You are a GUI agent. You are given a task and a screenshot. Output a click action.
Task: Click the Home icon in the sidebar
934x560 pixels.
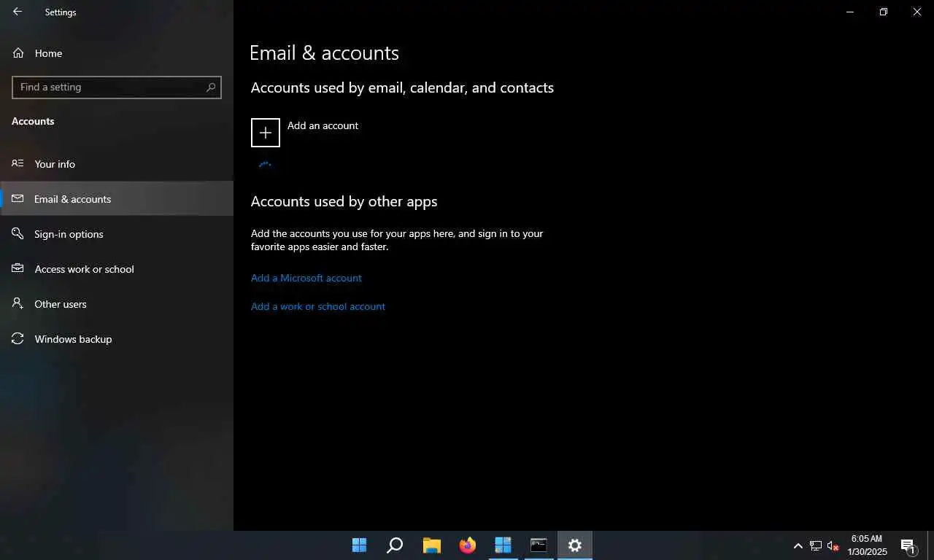(x=18, y=53)
